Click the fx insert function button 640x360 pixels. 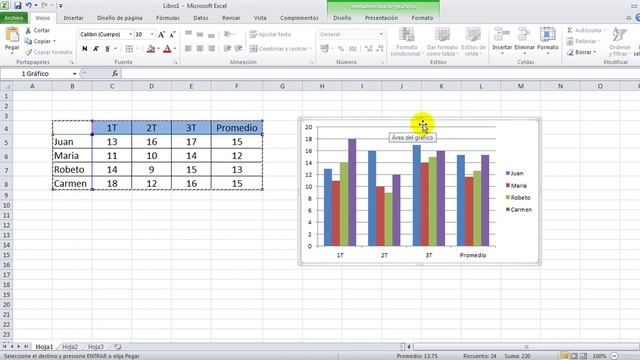click(x=115, y=73)
